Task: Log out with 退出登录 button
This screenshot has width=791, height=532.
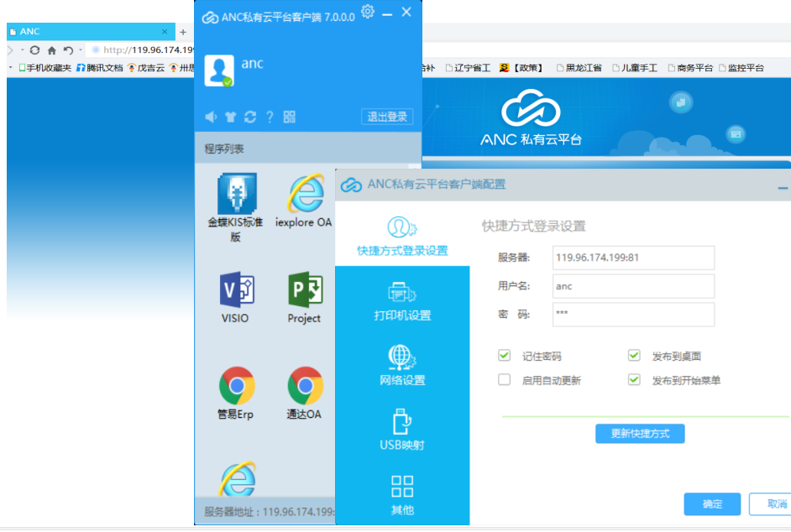Action: click(x=387, y=117)
